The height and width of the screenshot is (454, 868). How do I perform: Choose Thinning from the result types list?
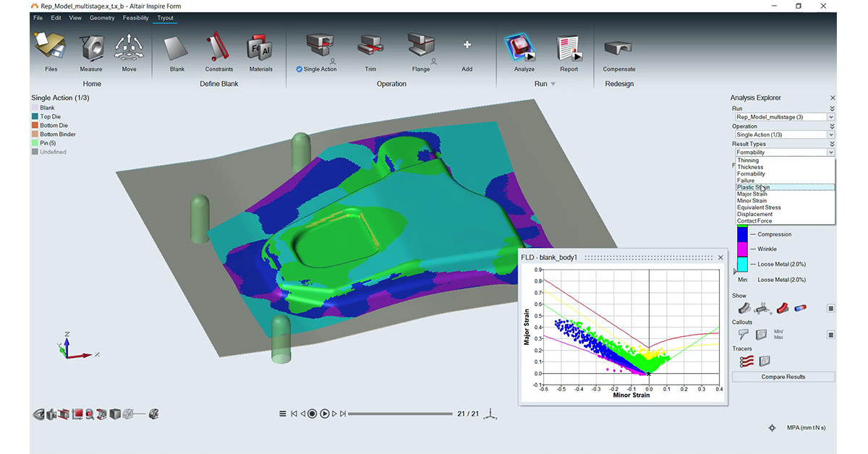point(785,160)
